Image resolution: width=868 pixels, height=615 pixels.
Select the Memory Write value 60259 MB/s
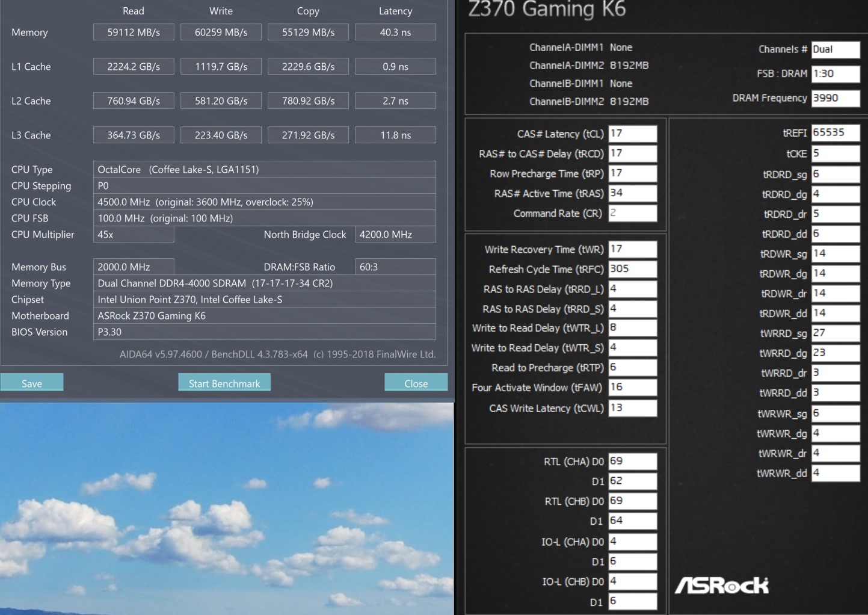(221, 32)
